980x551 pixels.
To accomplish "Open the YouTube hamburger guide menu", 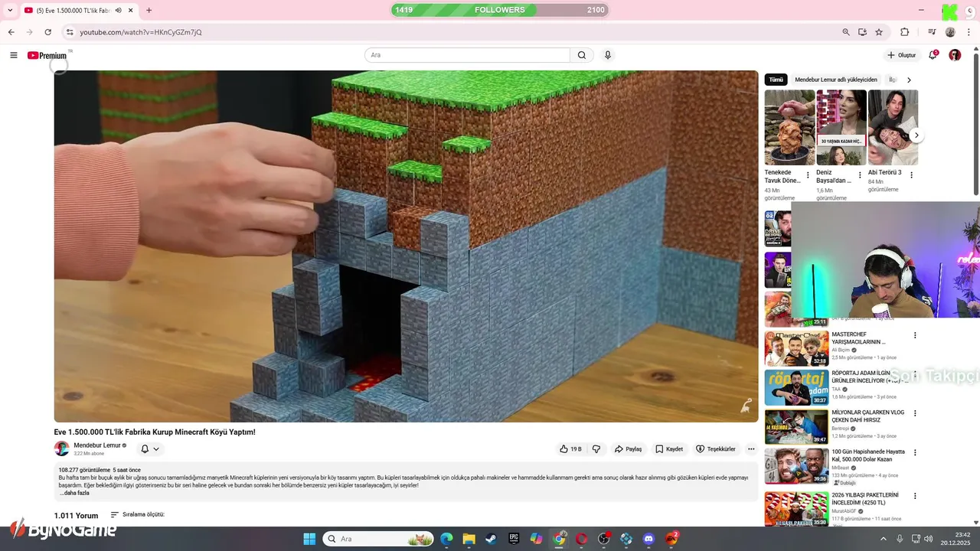I will tap(14, 55).
